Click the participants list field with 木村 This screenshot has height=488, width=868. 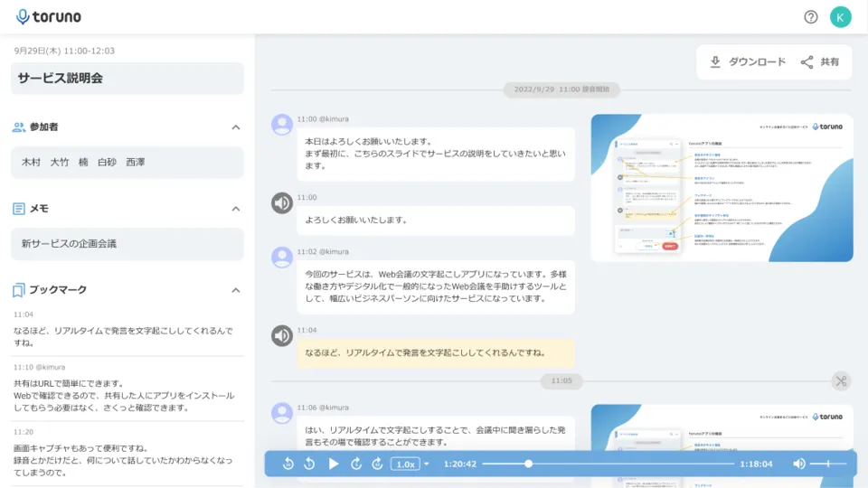(x=127, y=162)
